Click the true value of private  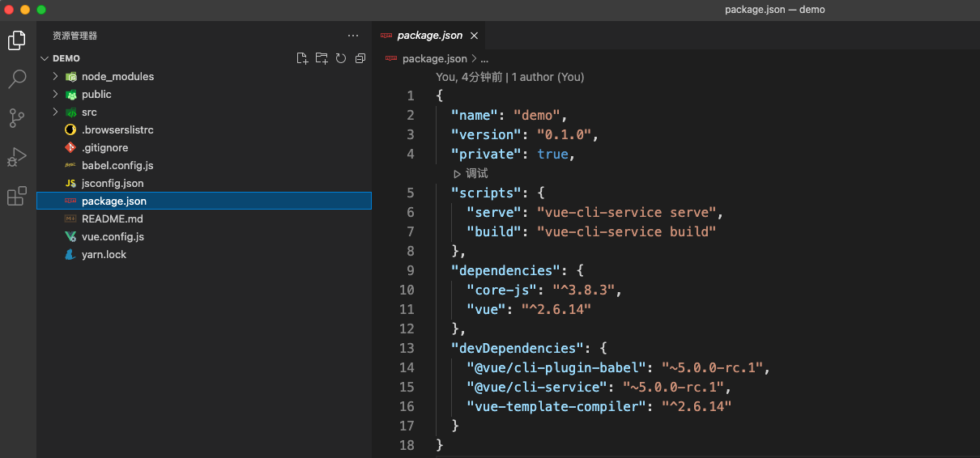552,154
